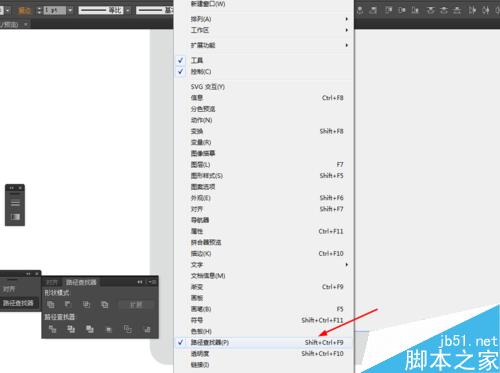Click 路径查找器 in the collapsed left dock
Image resolution: width=500 pixels, height=373 pixels.
click(x=20, y=303)
